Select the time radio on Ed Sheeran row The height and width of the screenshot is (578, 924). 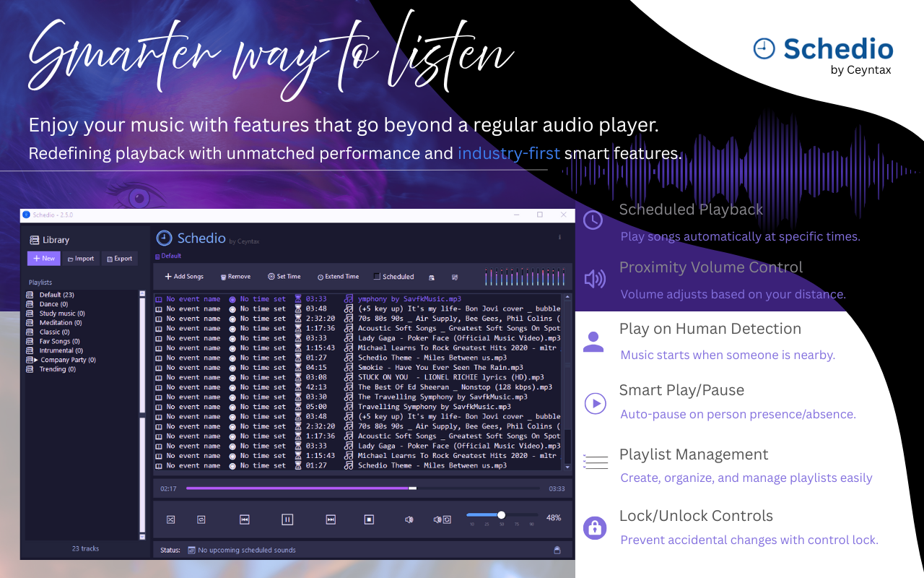pos(232,387)
